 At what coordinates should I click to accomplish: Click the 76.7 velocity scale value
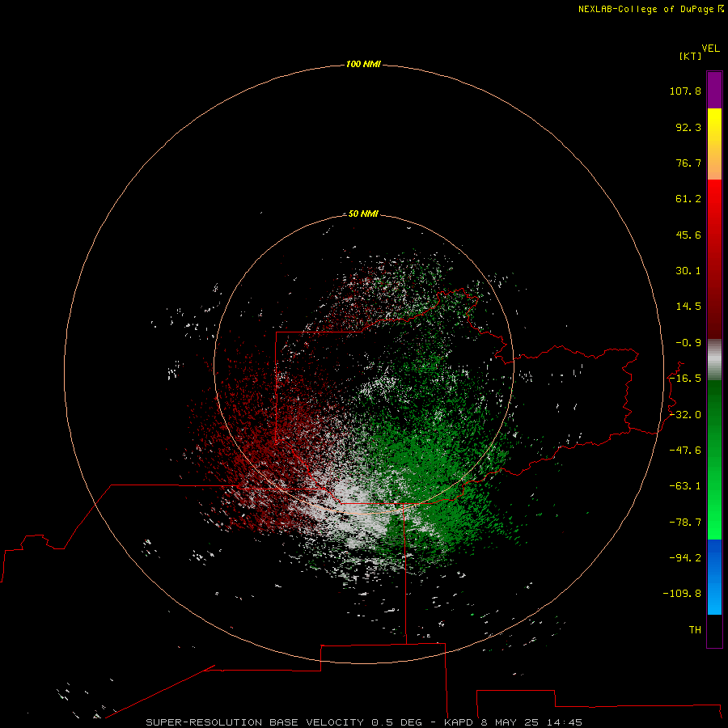coord(688,163)
